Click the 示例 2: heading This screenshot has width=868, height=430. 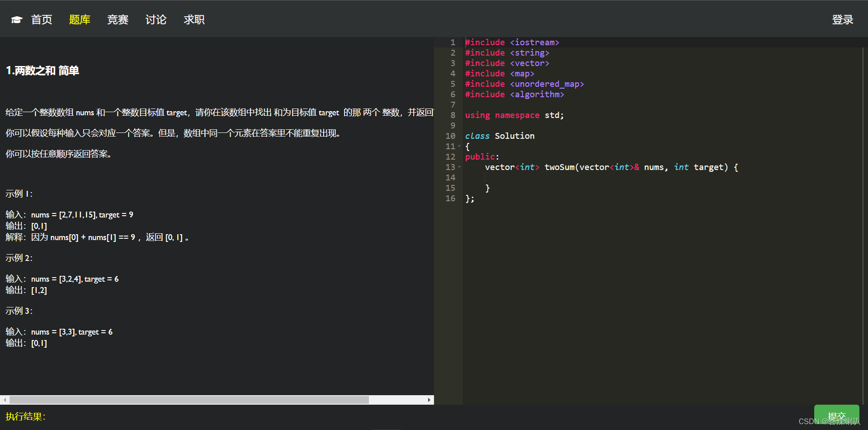19,258
